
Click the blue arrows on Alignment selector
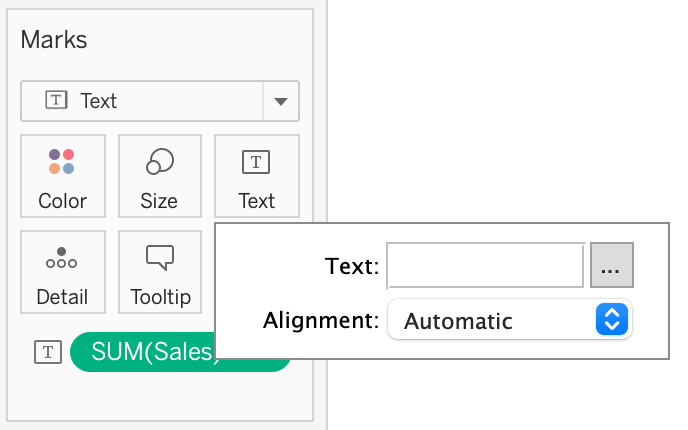coord(612,321)
